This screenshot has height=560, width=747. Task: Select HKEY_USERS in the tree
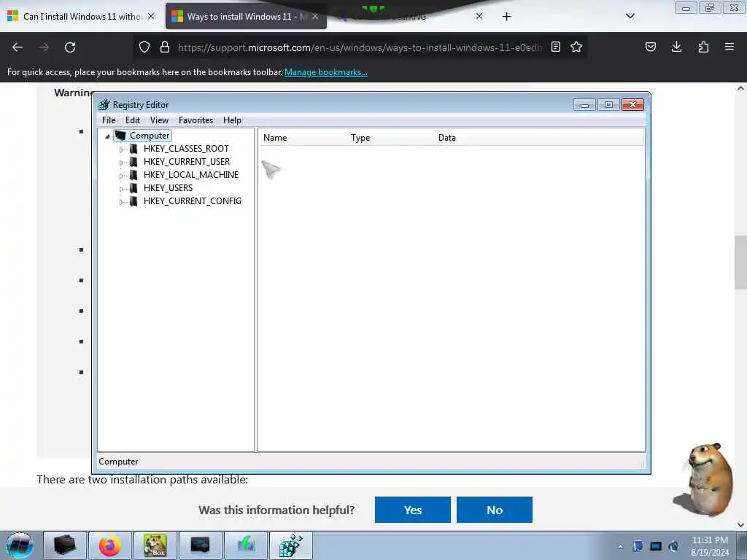click(x=169, y=188)
